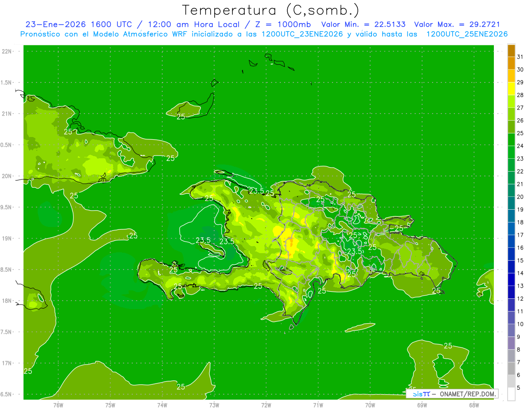Click the dark orange colorbar band above 31
The height and width of the screenshot is (411, 532).
click(511, 51)
